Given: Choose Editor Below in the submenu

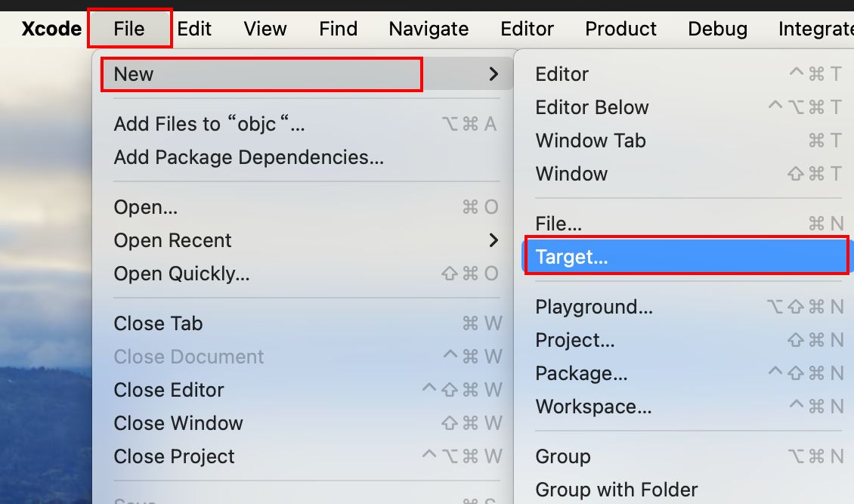Looking at the screenshot, I should [x=592, y=107].
